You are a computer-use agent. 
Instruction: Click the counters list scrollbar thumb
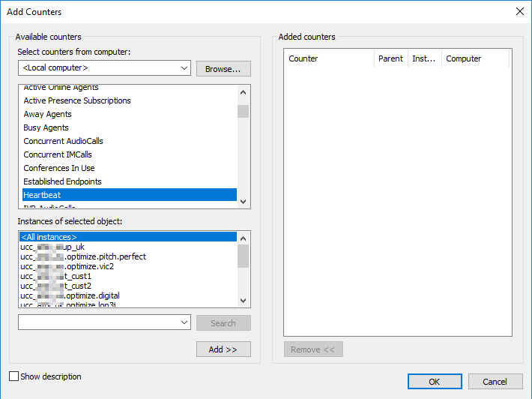(243, 112)
